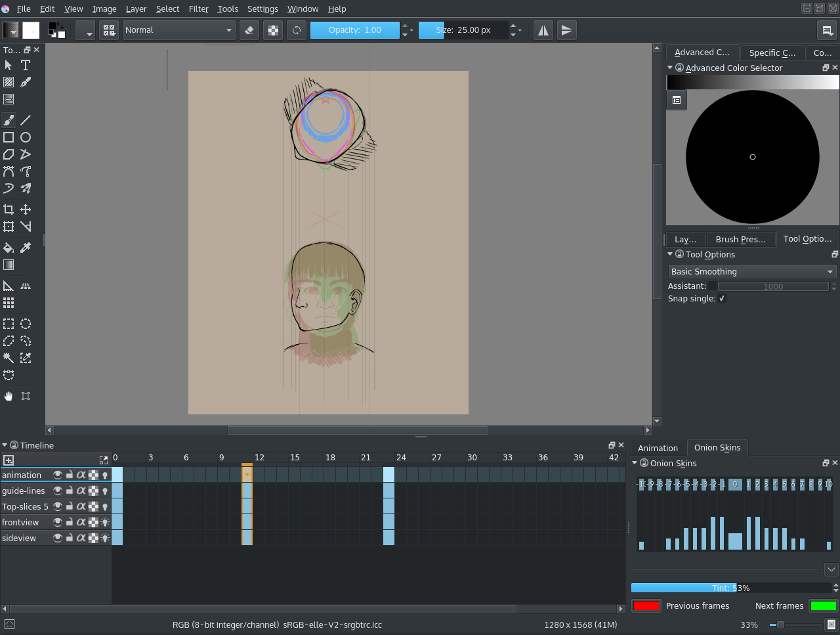Hide the guide-lines layer
840x635 pixels.
coord(58,491)
